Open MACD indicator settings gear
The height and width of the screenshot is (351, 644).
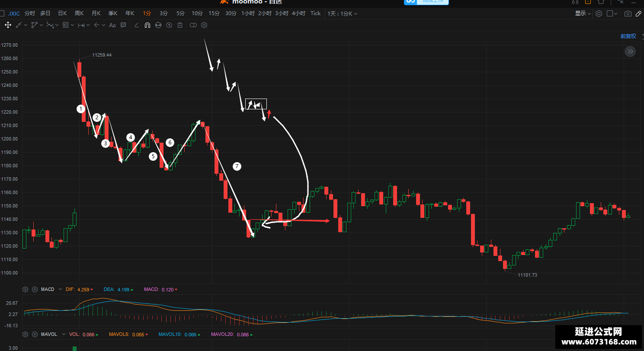[25, 289]
